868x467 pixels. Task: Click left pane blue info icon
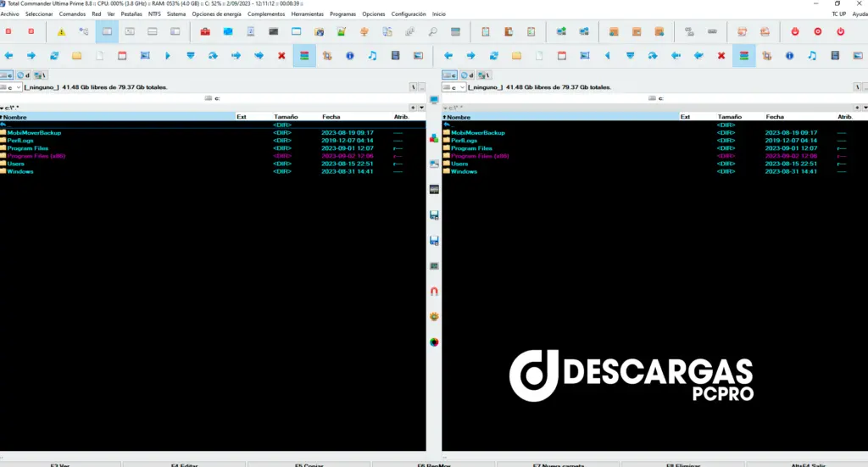click(350, 55)
